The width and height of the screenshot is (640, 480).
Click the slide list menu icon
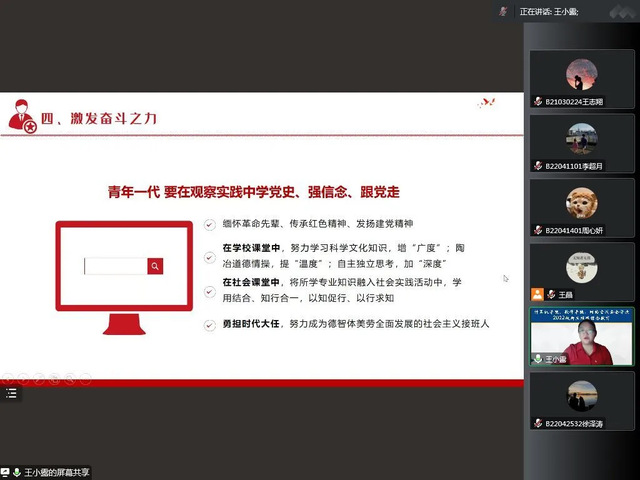coord(12,394)
